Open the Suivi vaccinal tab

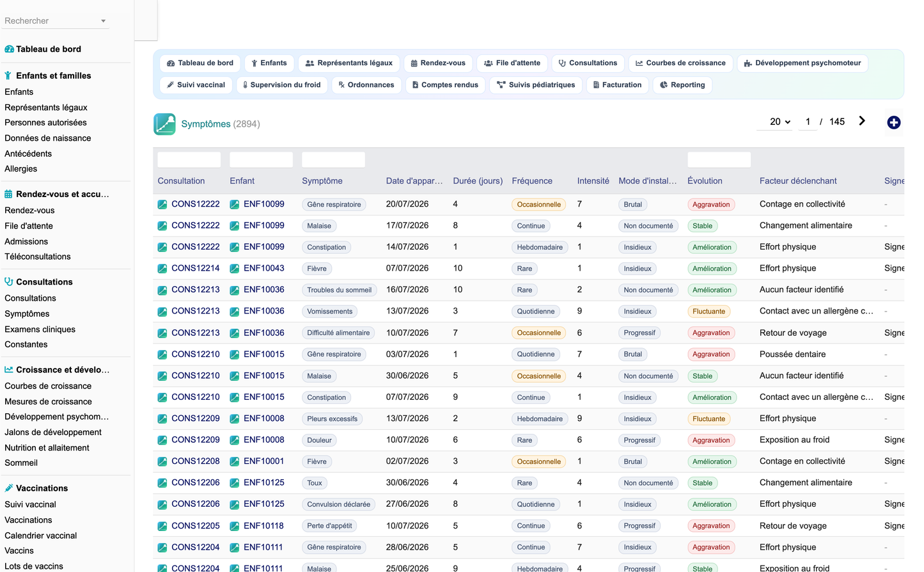coord(196,85)
